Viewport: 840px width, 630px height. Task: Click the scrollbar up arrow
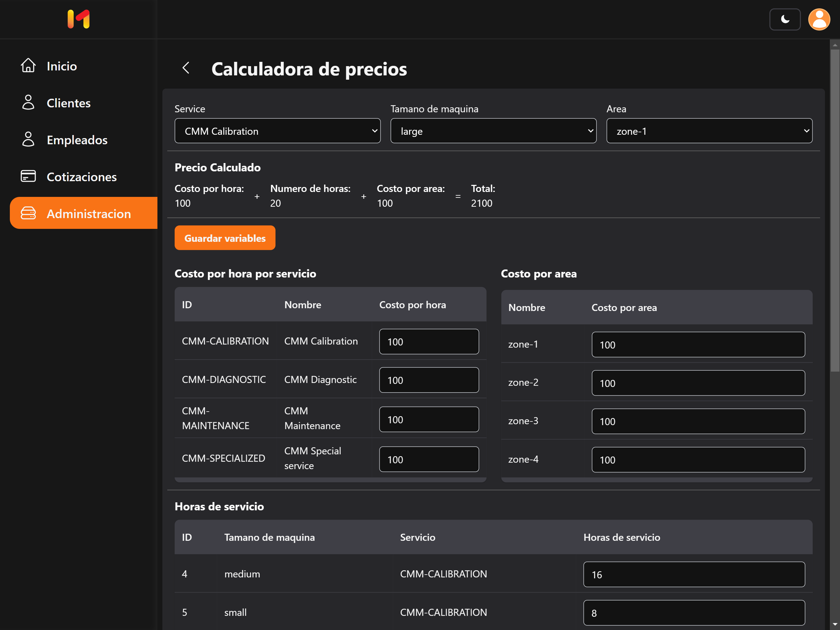coord(835,45)
